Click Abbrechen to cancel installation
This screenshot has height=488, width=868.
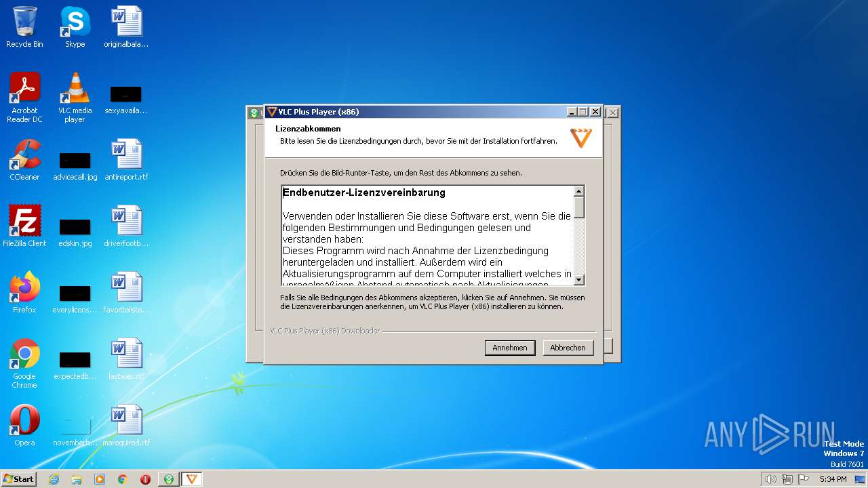[568, 348]
